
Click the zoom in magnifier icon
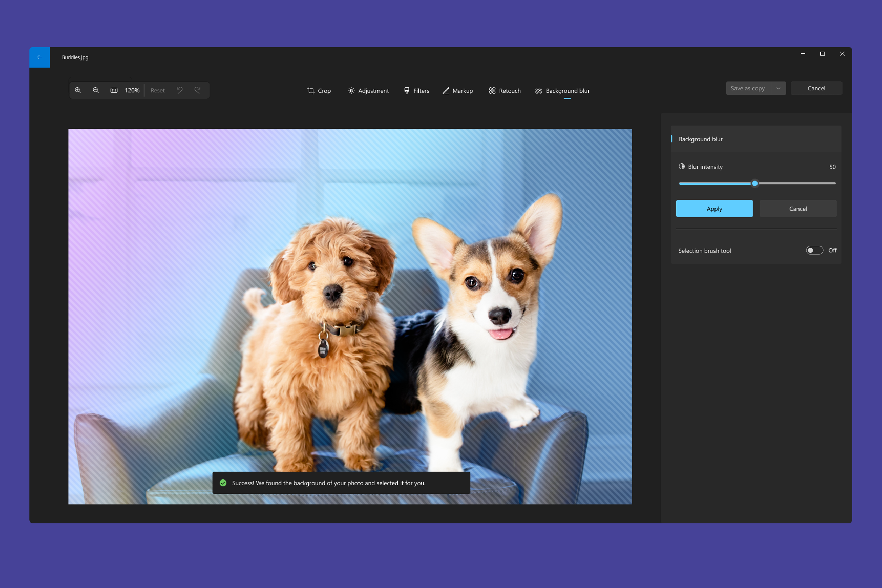[x=78, y=90]
